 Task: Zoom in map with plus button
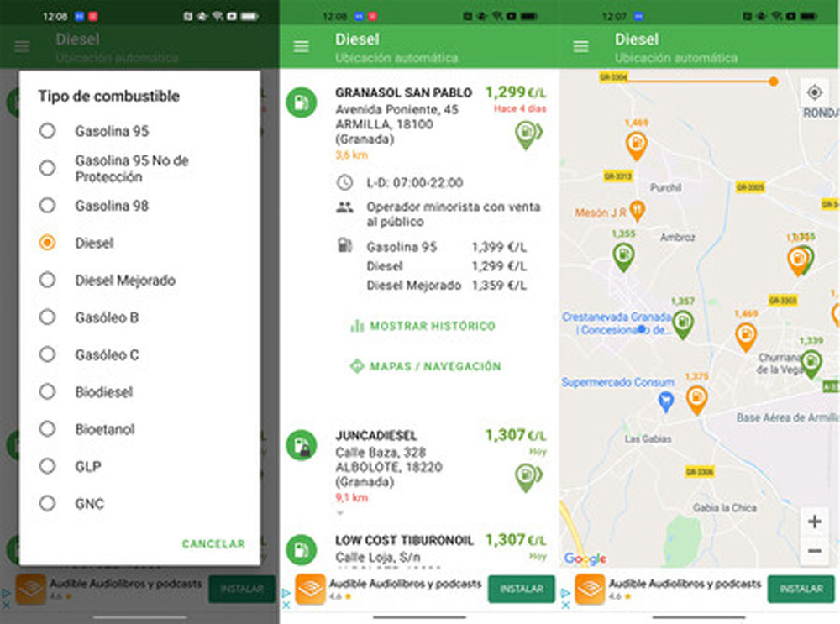814,522
